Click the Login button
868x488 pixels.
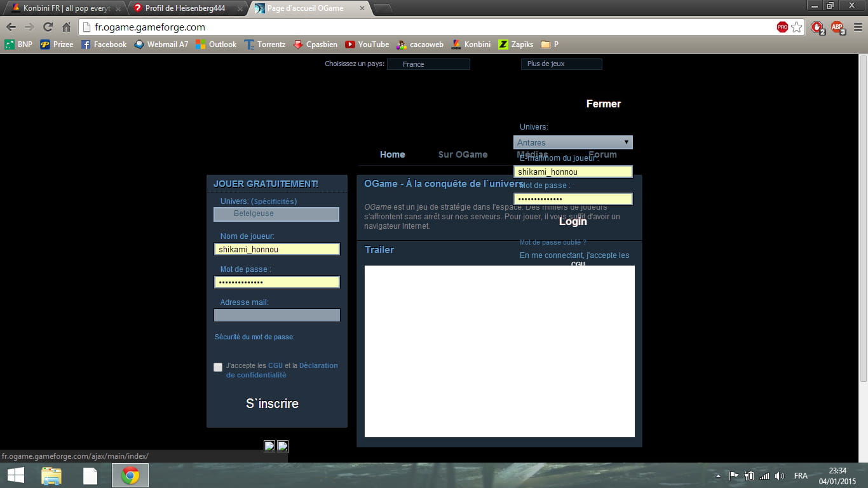pos(573,221)
